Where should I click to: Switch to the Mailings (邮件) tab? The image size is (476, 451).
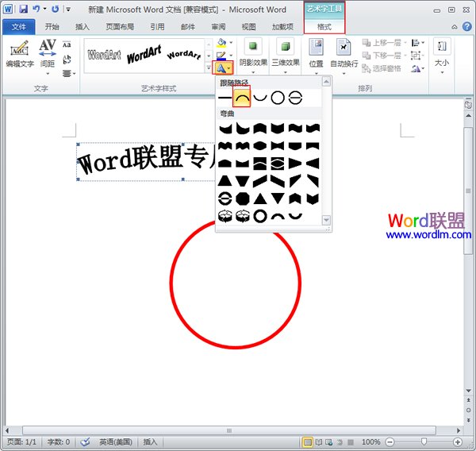[x=188, y=27]
